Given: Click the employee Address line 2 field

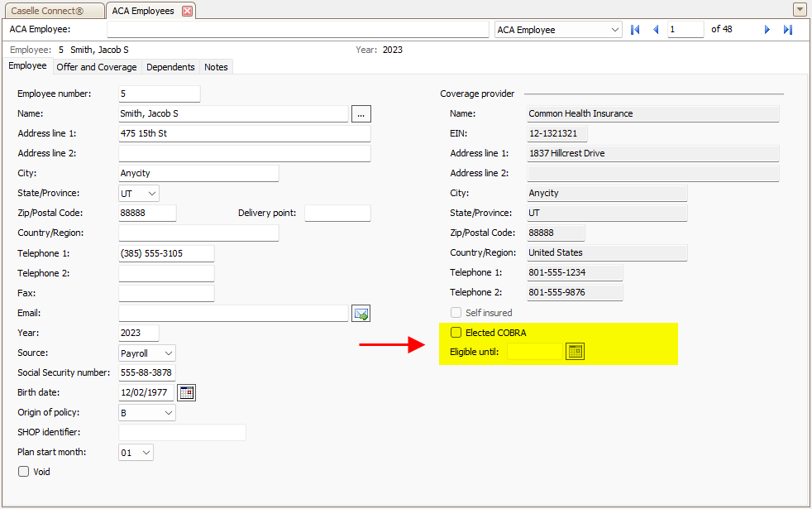Looking at the screenshot, I should click(245, 153).
